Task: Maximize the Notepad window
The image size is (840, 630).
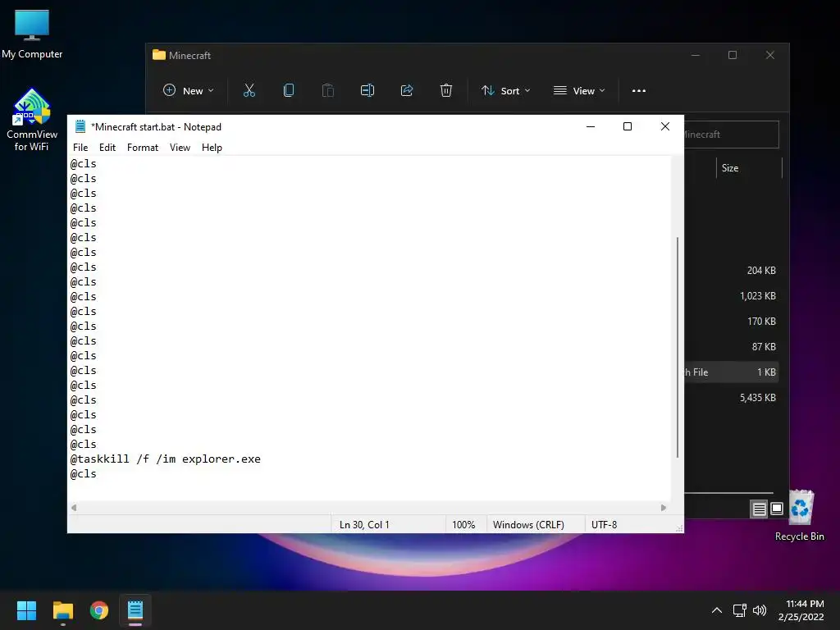Action: click(628, 126)
